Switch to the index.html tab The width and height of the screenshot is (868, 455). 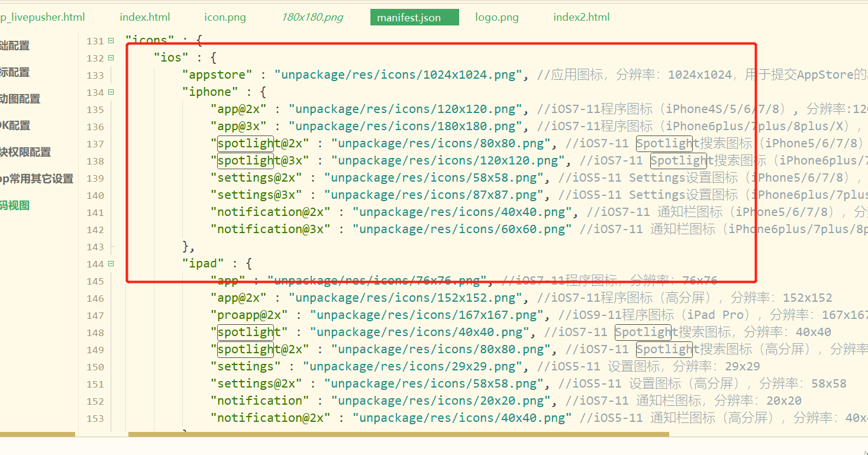pyautogui.click(x=144, y=17)
